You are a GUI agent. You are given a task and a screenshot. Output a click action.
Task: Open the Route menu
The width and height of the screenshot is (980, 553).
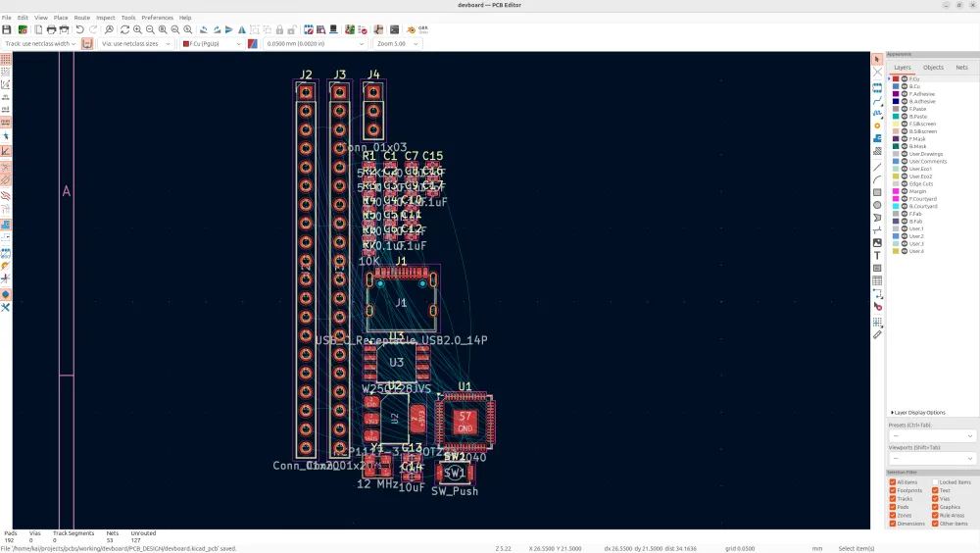coord(81,18)
